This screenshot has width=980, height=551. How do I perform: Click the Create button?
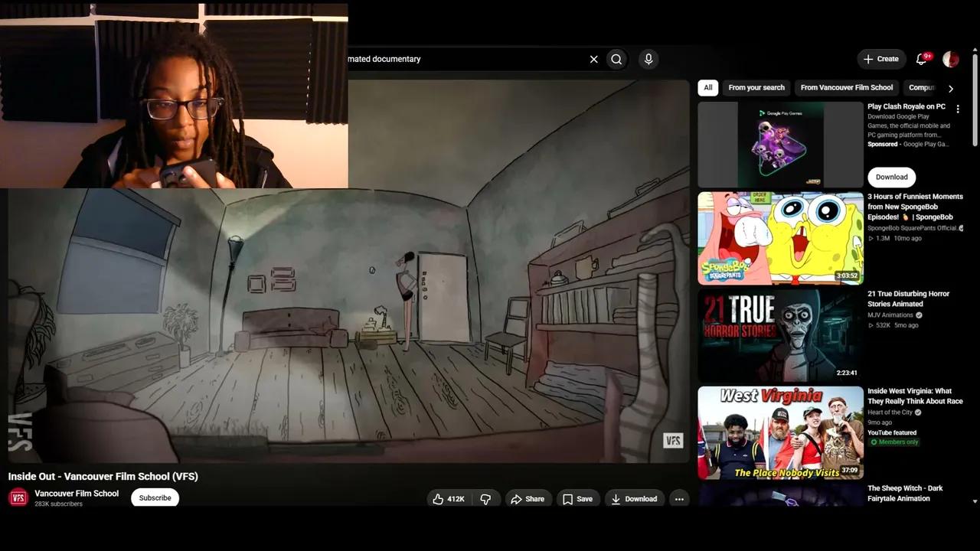pyautogui.click(x=880, y=59)
